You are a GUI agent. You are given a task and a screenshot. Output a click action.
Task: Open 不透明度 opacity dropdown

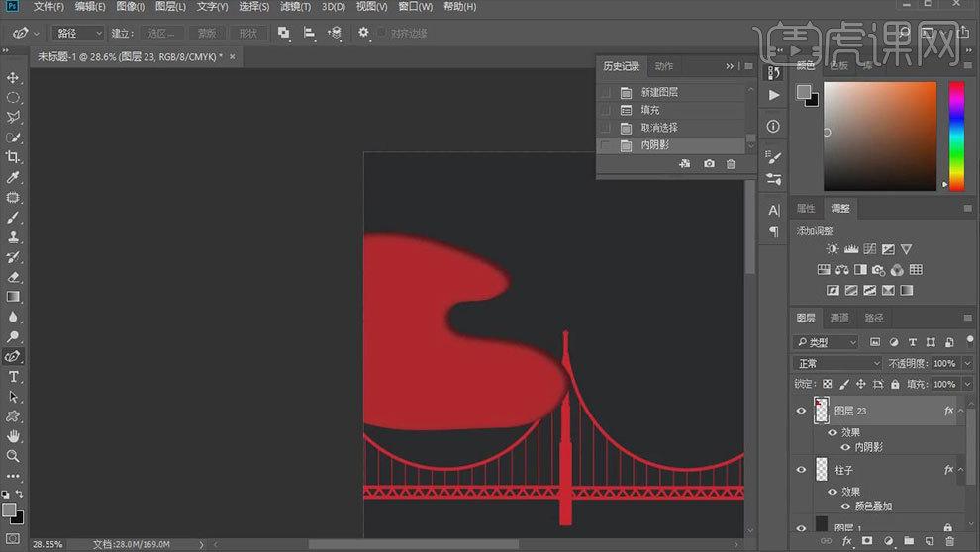967,363
